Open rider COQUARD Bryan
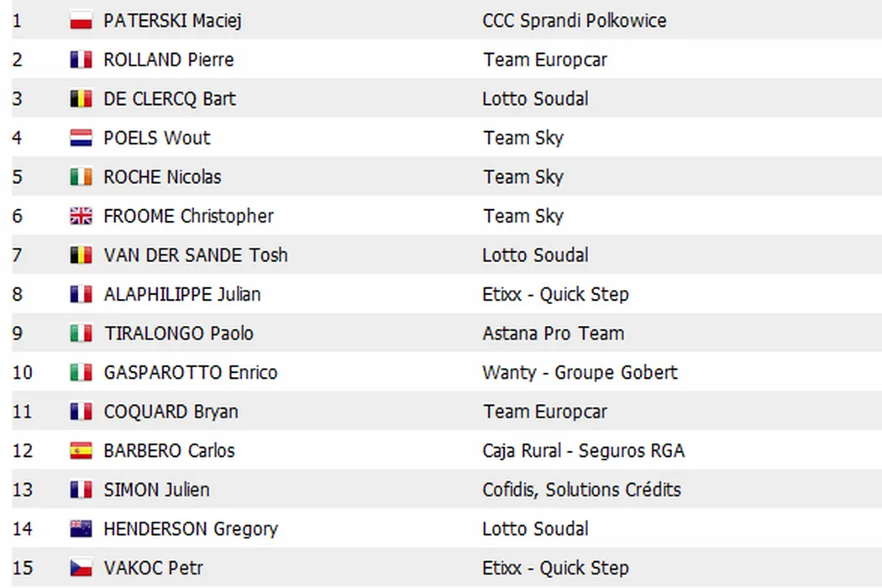This screenshot has height=588, width=882. point(171,412)
